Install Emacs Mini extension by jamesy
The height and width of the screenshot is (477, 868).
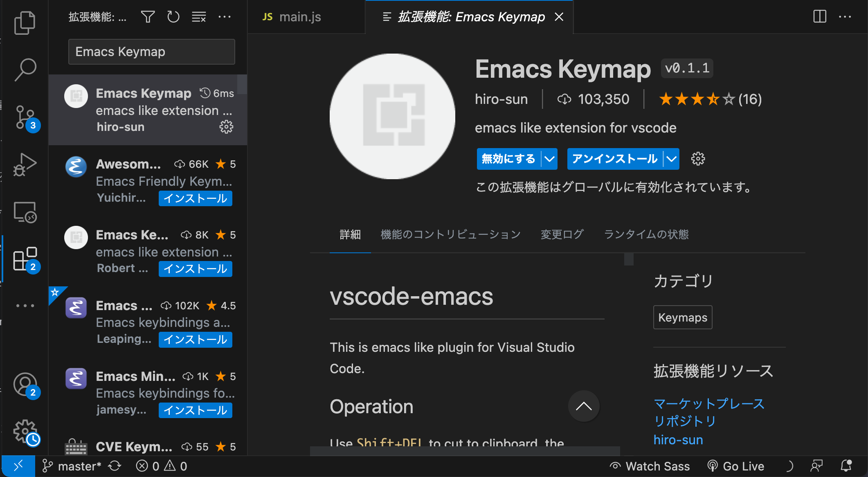click(x=196, y=410)
